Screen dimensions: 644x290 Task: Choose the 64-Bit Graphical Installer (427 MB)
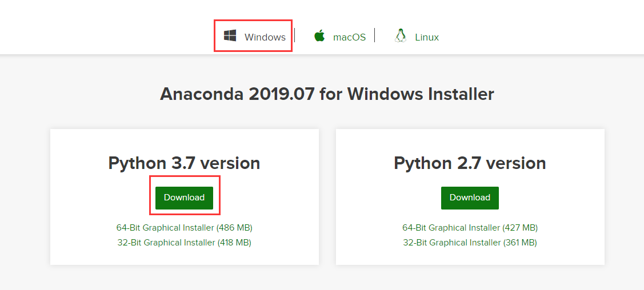470,227
